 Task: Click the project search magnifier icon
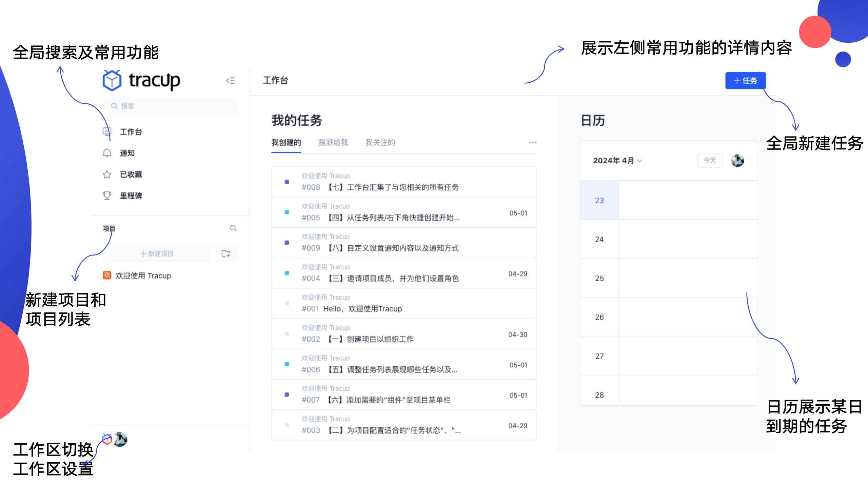pyautogui.click(x=233, y=228)
